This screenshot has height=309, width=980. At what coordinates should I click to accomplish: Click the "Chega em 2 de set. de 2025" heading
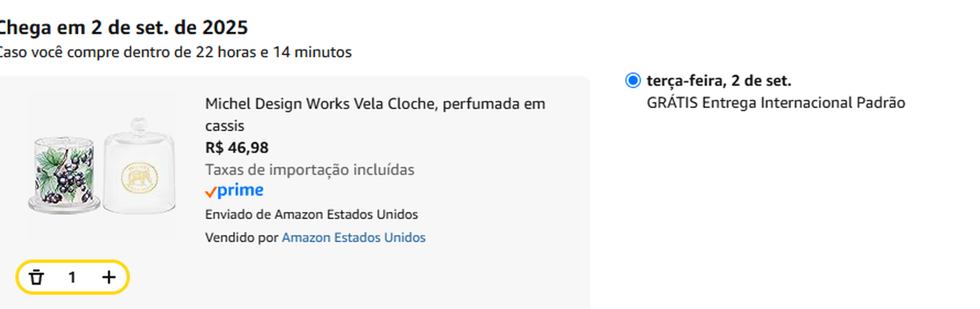(x=124, y=27)
